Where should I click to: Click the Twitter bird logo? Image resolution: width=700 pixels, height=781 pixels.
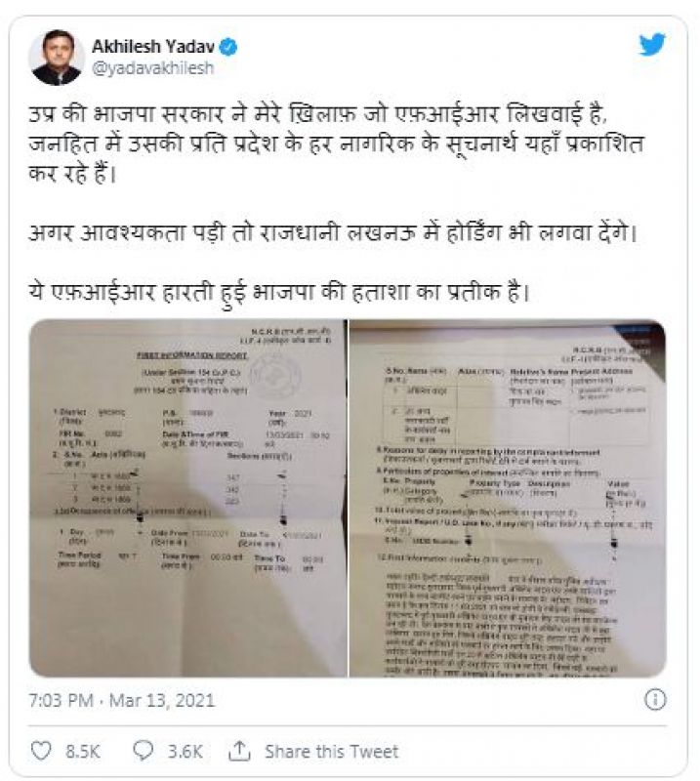(651, 45)
